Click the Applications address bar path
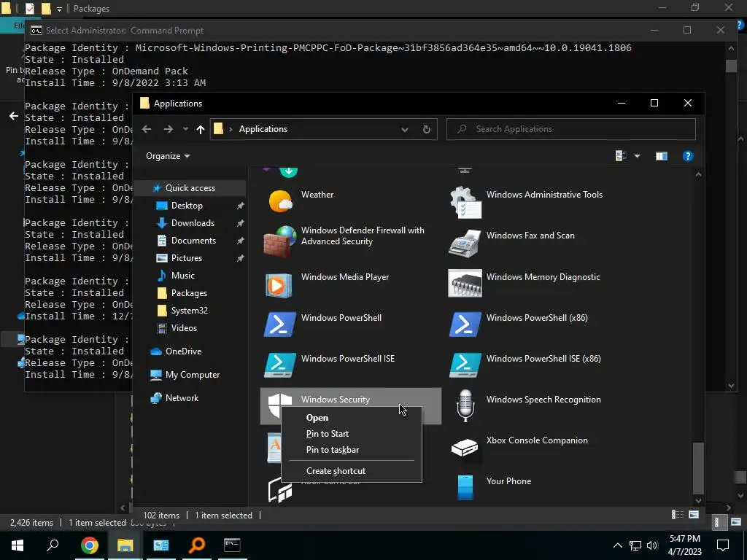This screenshot has height=560, width=747. [x=263, y=129]
